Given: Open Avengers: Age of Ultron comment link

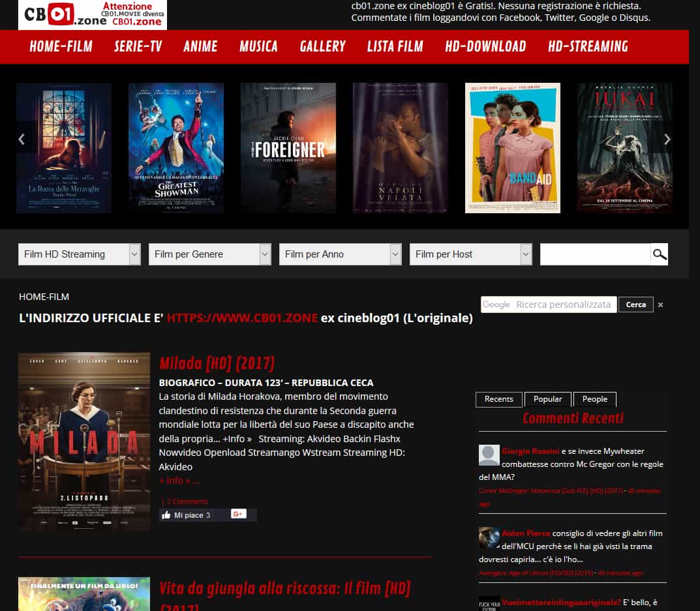Looking at the screenshot, I should click(536, 573).
